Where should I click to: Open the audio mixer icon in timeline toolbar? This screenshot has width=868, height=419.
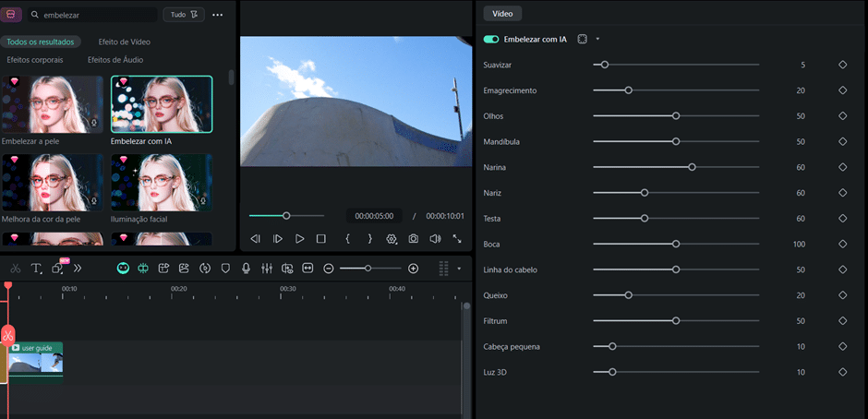266,269
